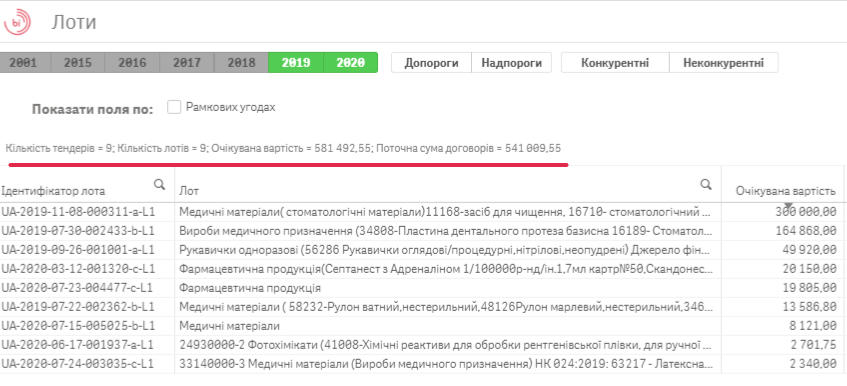Select year 2018 filter
The image size is (847, 386).
tap(241, 63)
